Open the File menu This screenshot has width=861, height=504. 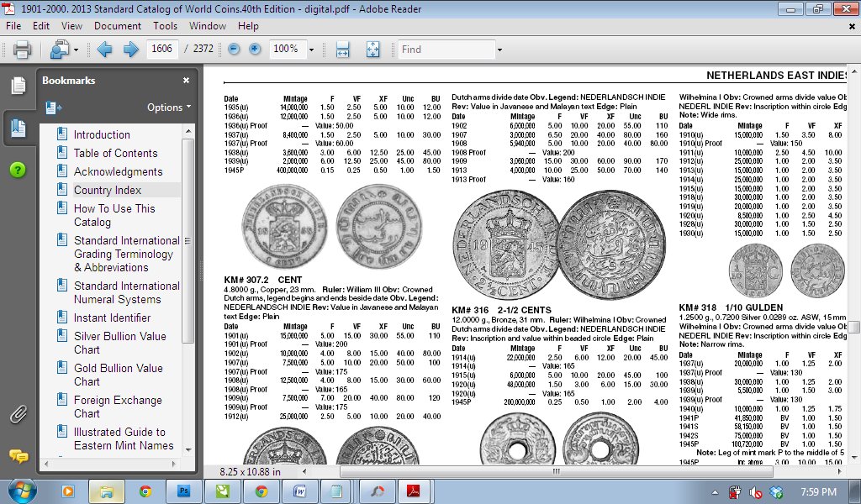(13, 26)
